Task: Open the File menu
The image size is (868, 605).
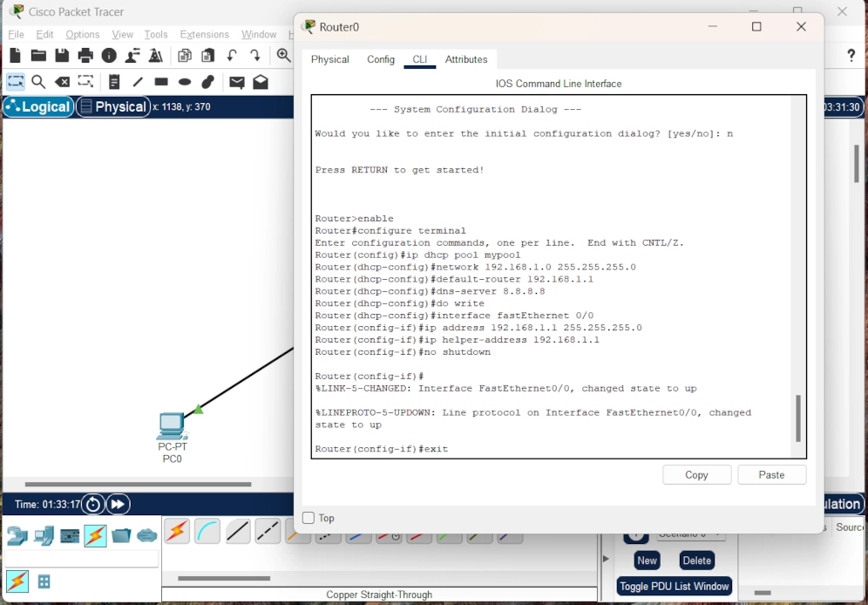Action: pos(16,34)
